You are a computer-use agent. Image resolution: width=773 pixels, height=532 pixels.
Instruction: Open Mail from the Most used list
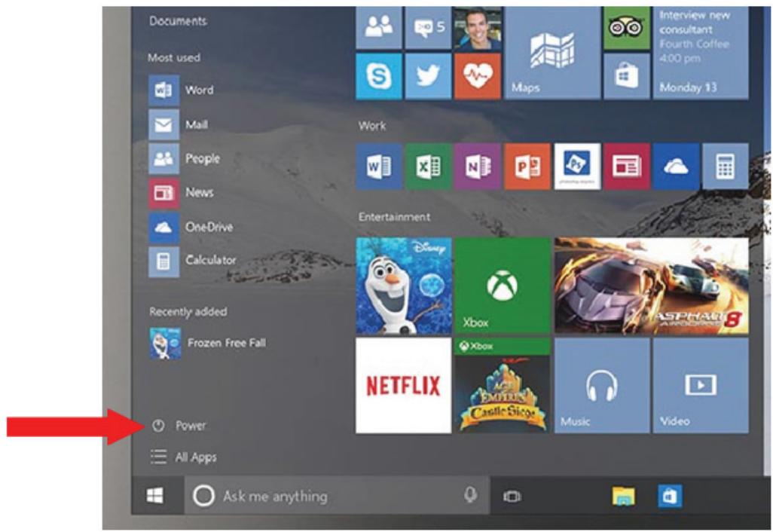179,124
